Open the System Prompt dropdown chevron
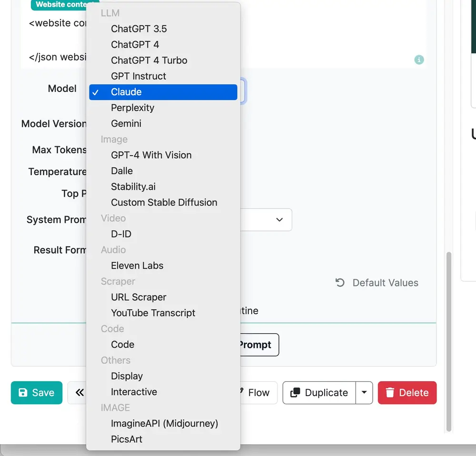The image size is (476, 456). 279,219
